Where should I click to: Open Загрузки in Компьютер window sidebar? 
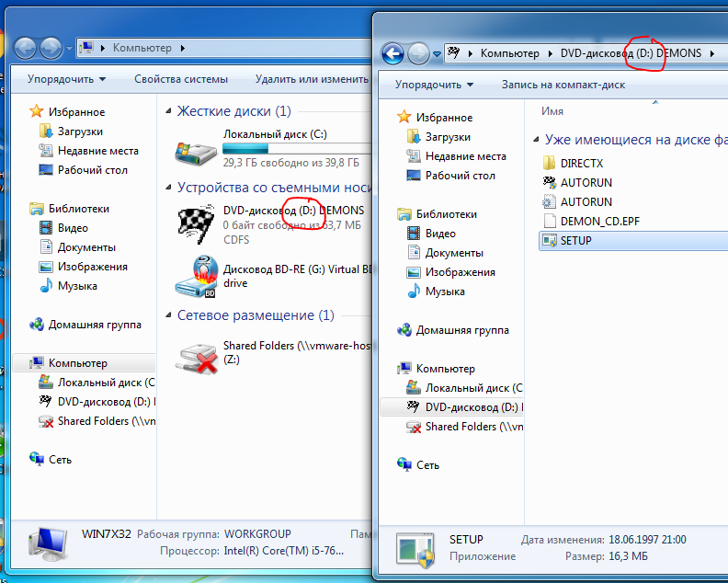(x=80, y=131)
